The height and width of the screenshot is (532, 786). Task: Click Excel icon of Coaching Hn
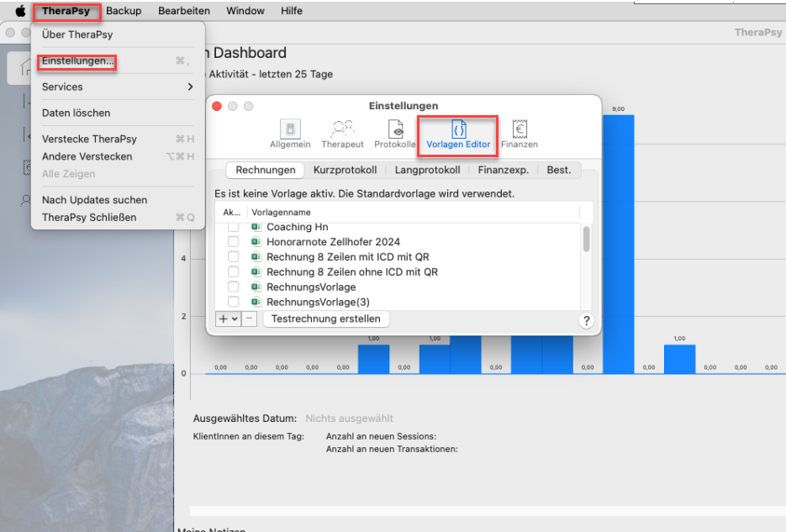[256, 227]
